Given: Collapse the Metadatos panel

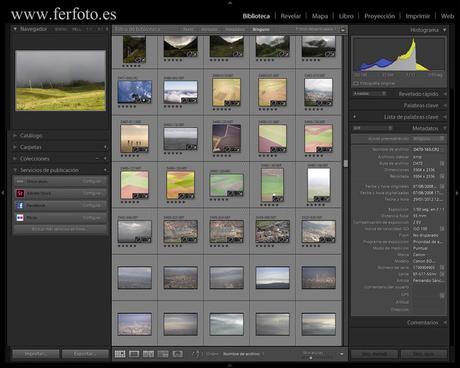Looking at the screenshot, I should (x=445, y=128).
